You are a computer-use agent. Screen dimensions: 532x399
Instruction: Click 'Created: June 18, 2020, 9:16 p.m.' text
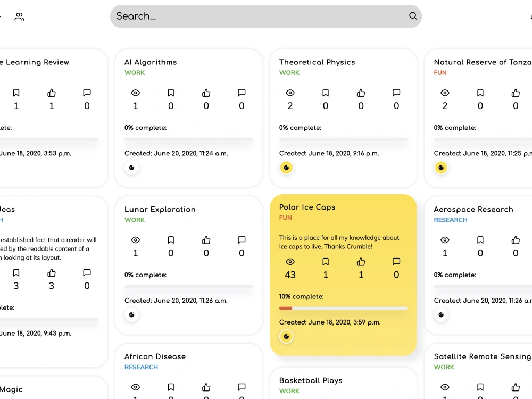[329, 153]
